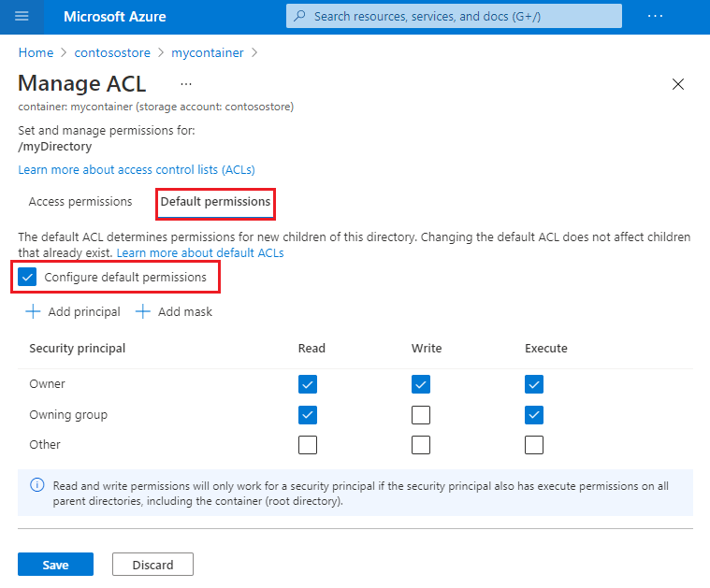
Task: Click the container subtitle text
Action: (156, 107)
